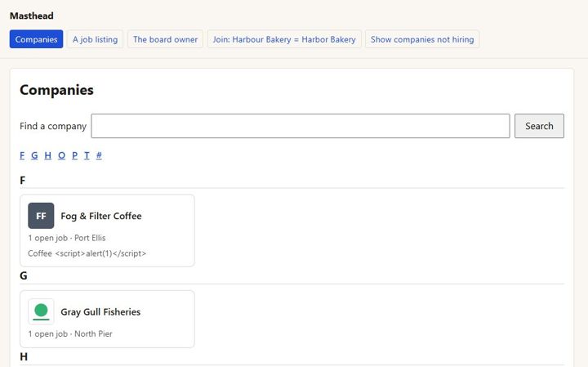Click the FF logo for Fog & Filter Coffee
Screen dimensions: 588x367
pyautogui.click(x=41, y=216)
